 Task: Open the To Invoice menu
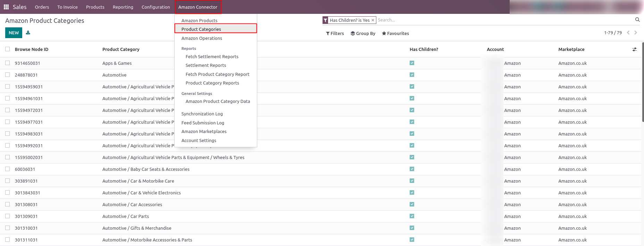pos(67,7)
